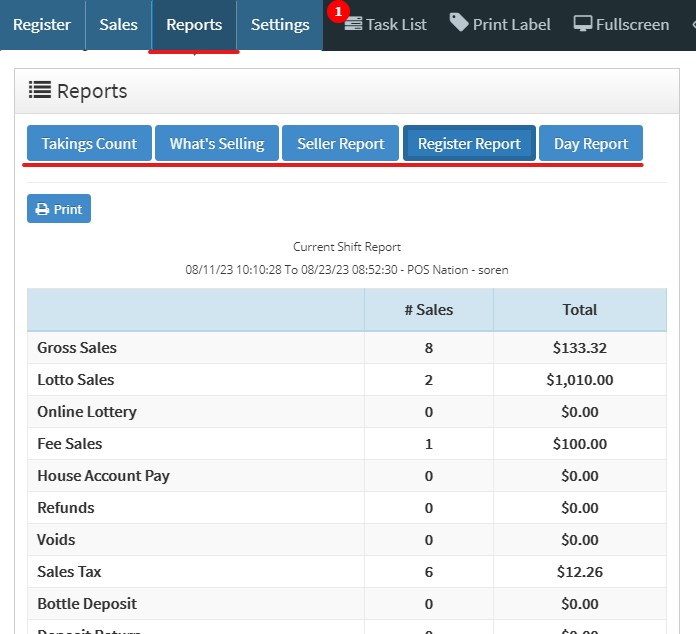Select the Bottle Deposit row label
The image size is (696, 634).
click(87, 603)
